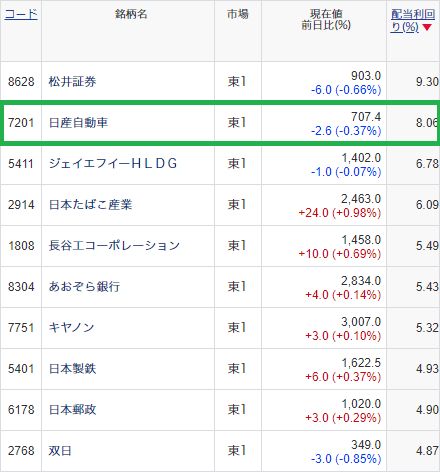
Task: Click the 1,622.5 current price
Action: [361, 363]
